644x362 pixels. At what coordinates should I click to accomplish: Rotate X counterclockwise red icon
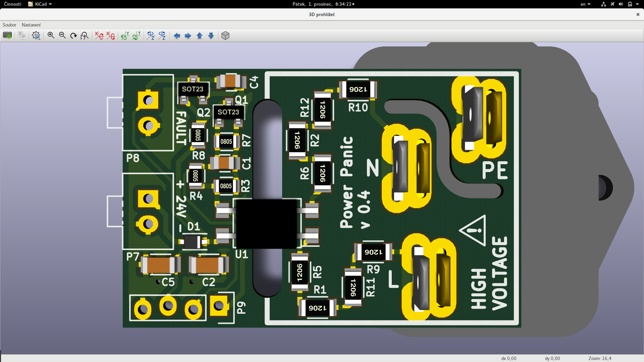(110, 36)
